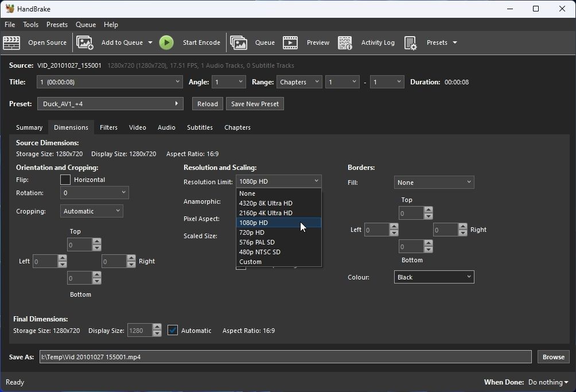Open the border Colour Black selector
This screenshot has height=392, width=576.
(x=434, y=277)
